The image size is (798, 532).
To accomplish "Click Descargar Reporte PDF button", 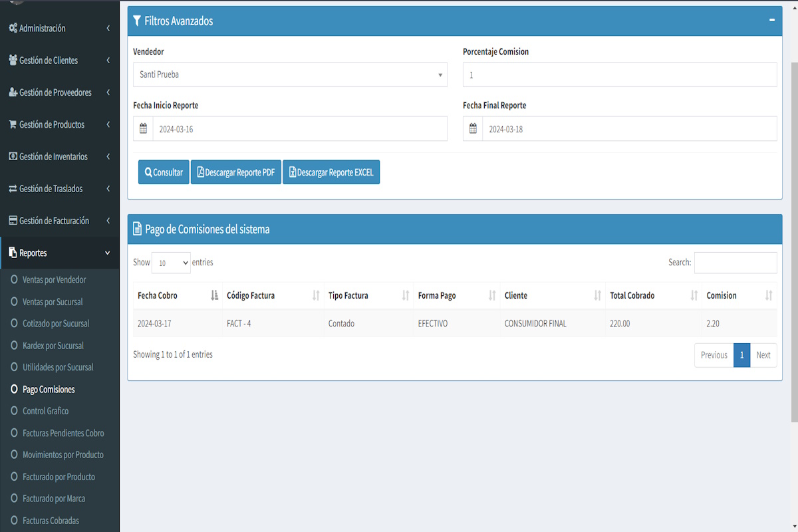I will (x=235, y=172).
